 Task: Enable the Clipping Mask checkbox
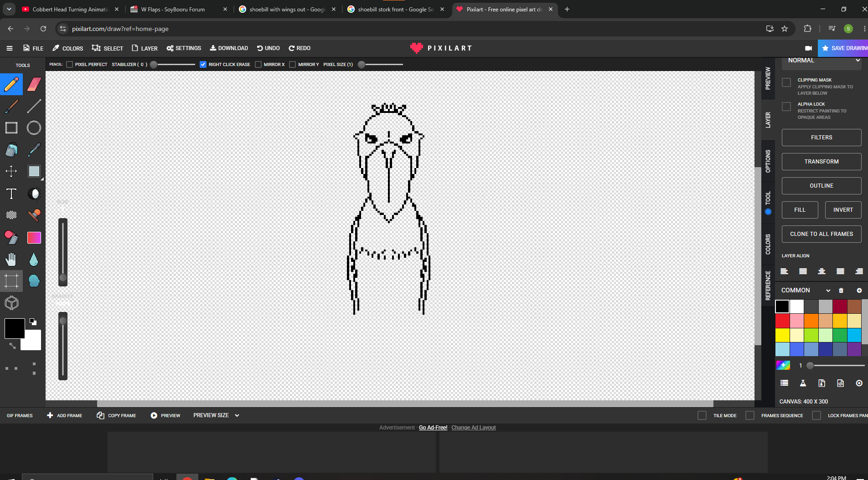(x=786, y=82)
